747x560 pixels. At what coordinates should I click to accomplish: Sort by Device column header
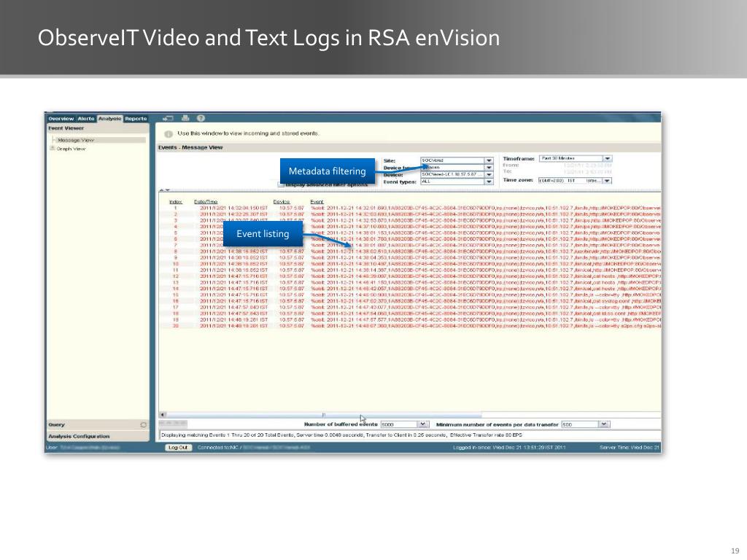(282, 202)
